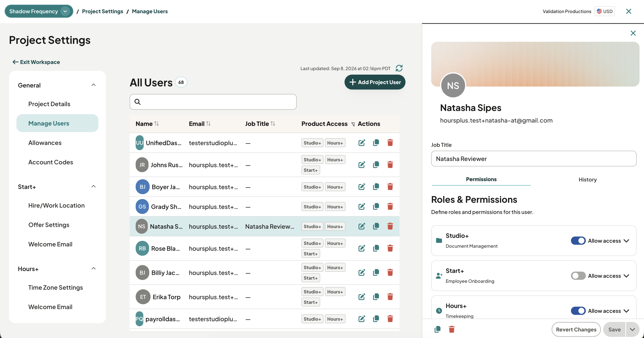The image size is (644, 338).
Task: Click the Add Project User button
Action: (x=375, y=82)
